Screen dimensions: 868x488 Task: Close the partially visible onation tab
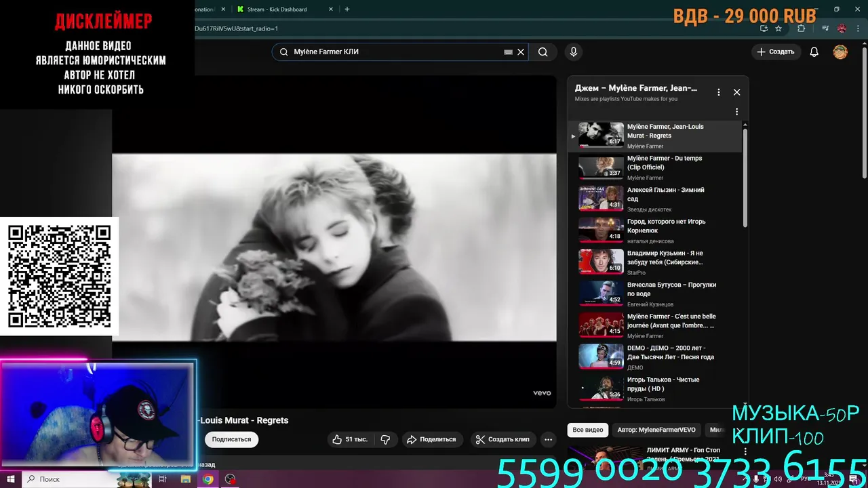coord(223,9)
